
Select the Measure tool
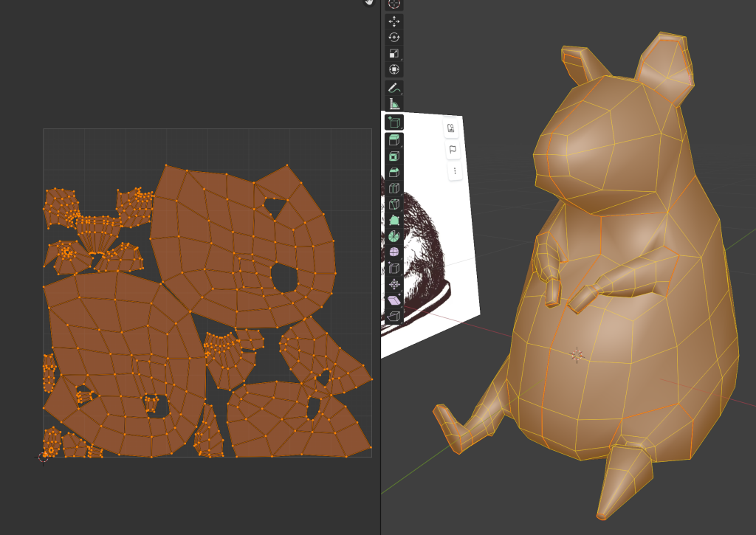pyautogui.click(x=394, y=103)
